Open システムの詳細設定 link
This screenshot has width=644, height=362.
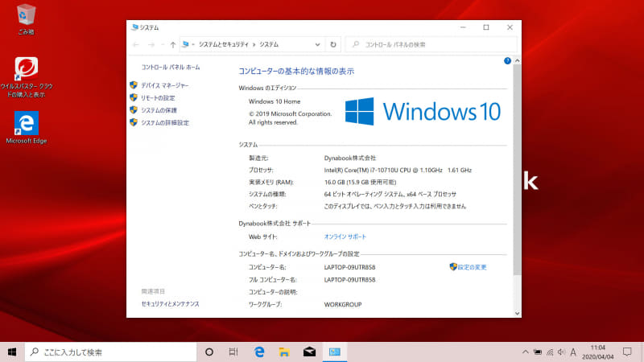coord(165,123)
